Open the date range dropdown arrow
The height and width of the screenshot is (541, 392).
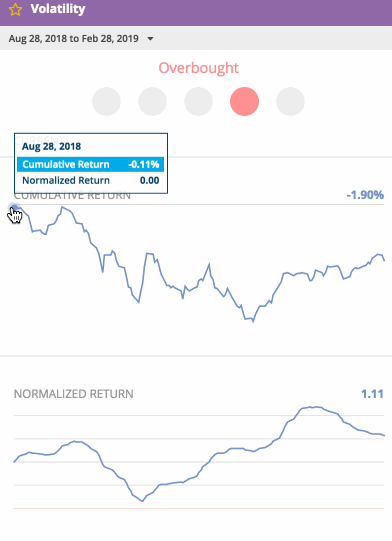pos(150,39)
